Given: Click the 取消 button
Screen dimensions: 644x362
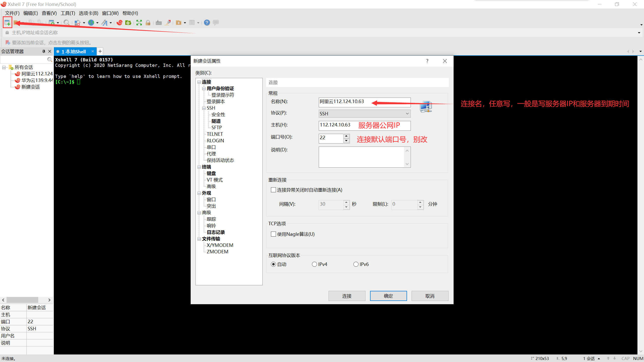Looking at the screenshot, I should click(x=430, y=296).
